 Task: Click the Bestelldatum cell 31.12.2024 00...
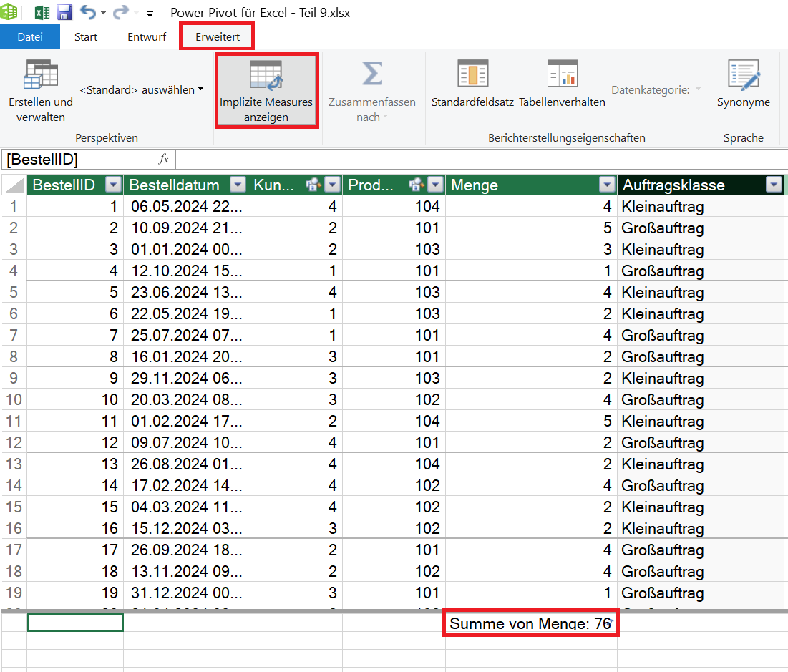tap(186, 593)
